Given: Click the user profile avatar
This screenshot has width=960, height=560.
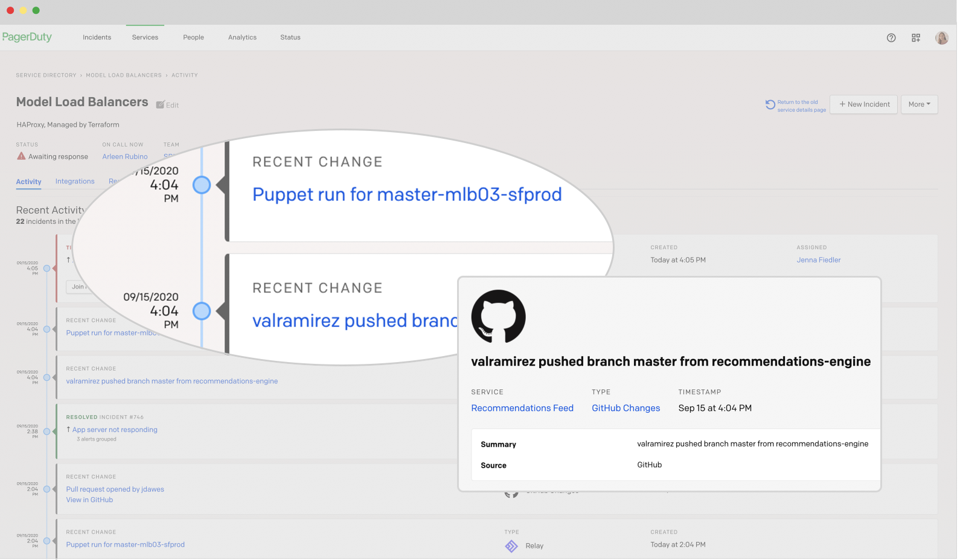Looking at the screenshot, I should [941, 37].
